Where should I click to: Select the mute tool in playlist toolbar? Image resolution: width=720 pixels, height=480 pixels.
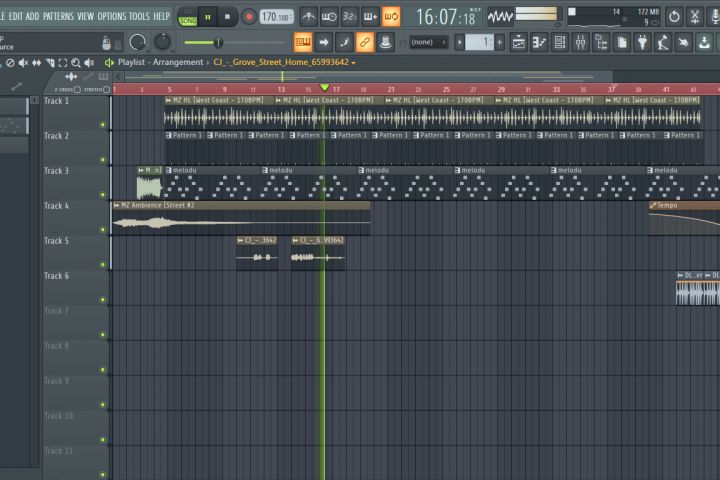[x=23, y=63]
